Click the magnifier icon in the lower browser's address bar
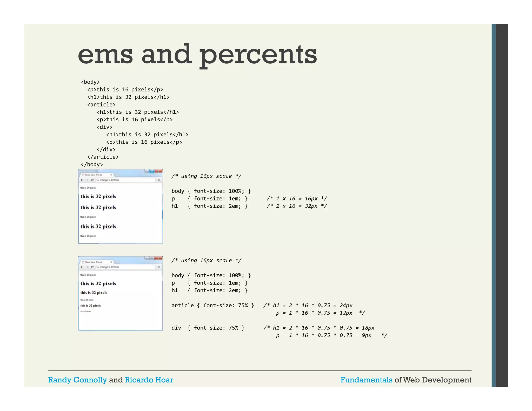532x411 pixels. 98,267
